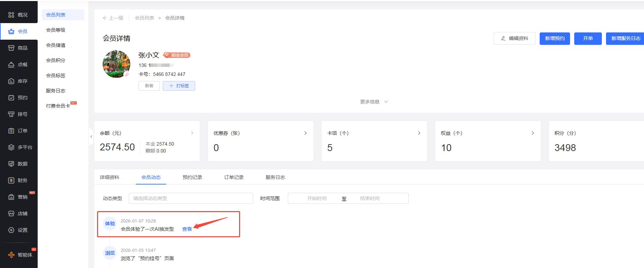This screenshot has width=644, height=268.
Task: Click the 体验 activity badge
Action: click(x=110, y=224)
